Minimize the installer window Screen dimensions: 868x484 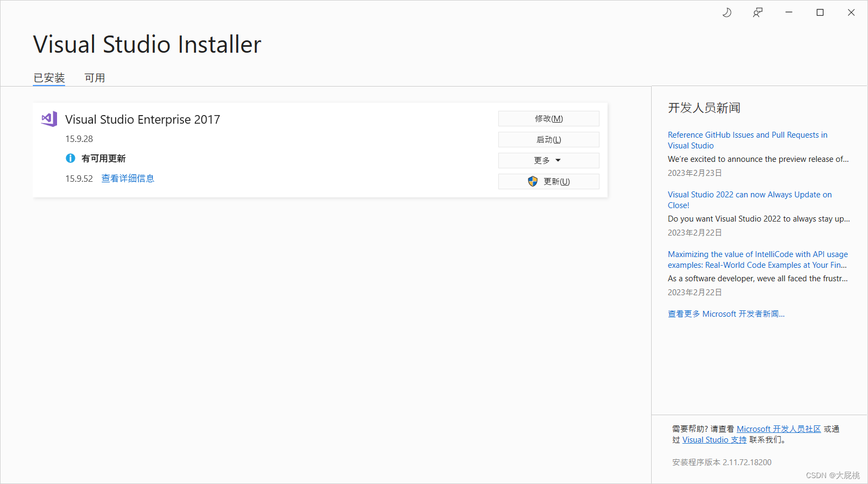[x=789, y=12]
